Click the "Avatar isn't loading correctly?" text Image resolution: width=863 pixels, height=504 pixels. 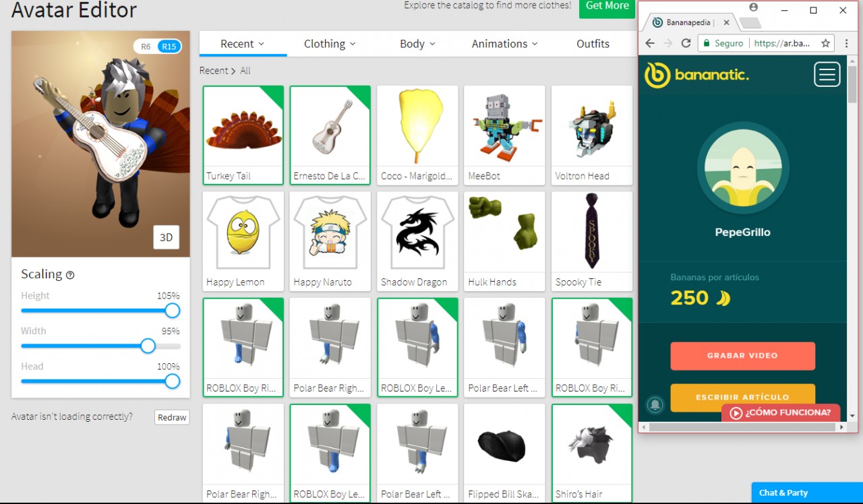click(72, 416)
